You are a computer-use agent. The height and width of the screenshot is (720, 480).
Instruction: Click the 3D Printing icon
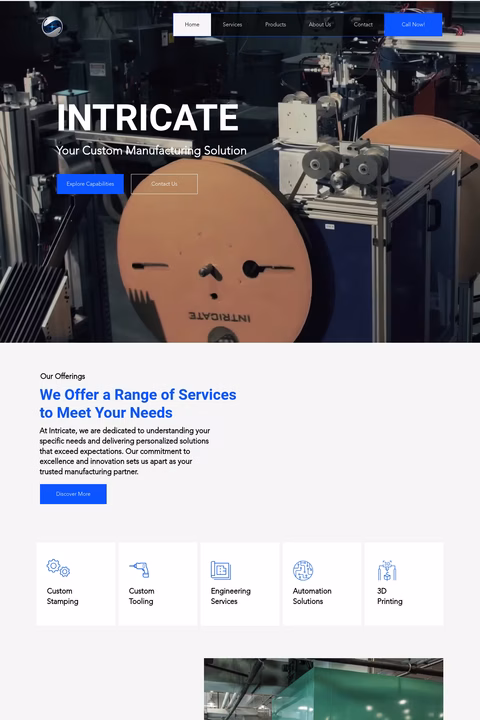(387, 570)
